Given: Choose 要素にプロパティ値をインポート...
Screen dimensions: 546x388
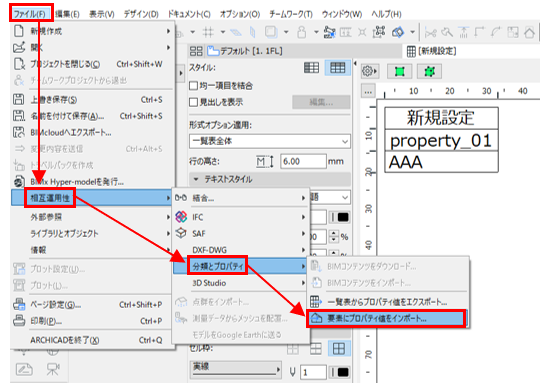Looking at the screenshot, I should coord(387,318).
